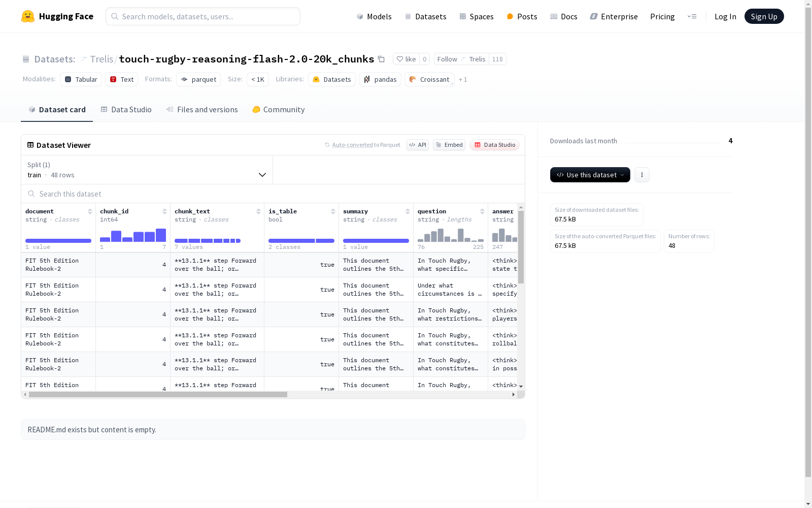Click the table scroll-down arrow
Image resolution: width=812 pixels, height=508 pixels.
(x=521, y=387)
